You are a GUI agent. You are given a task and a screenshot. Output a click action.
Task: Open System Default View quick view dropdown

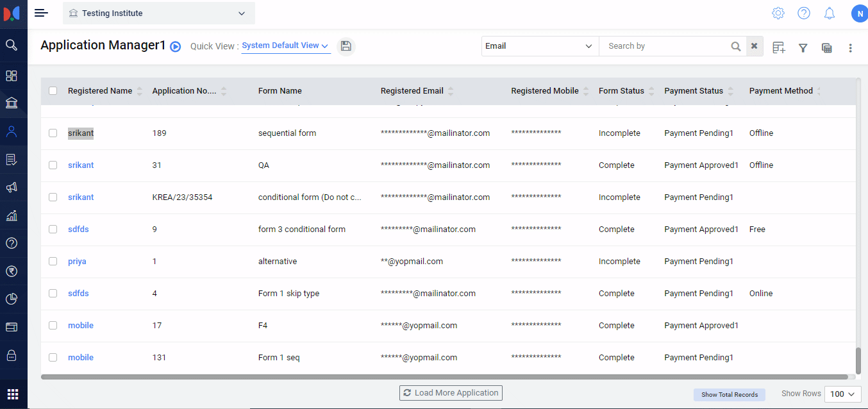point(285,46)
